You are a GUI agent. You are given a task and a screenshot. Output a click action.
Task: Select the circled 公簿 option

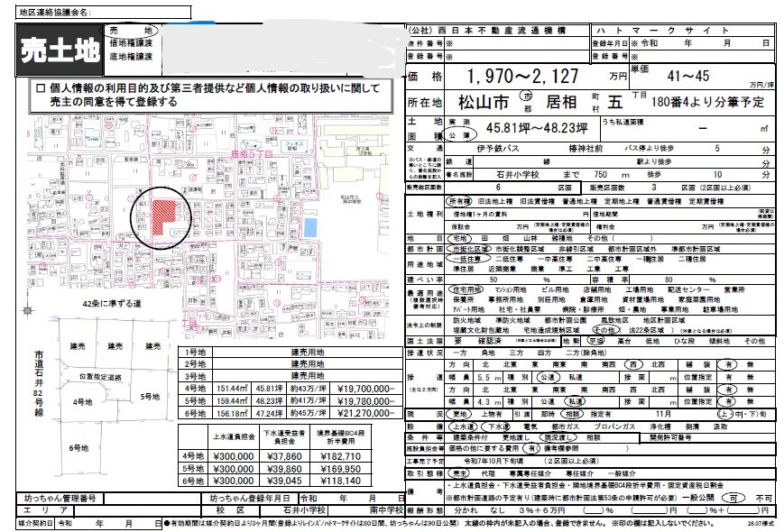point(459,135)
